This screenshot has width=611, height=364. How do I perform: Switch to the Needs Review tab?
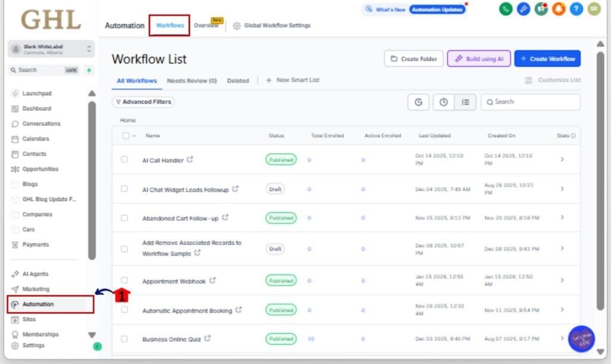pyautogui.click(x=192, y=80)
